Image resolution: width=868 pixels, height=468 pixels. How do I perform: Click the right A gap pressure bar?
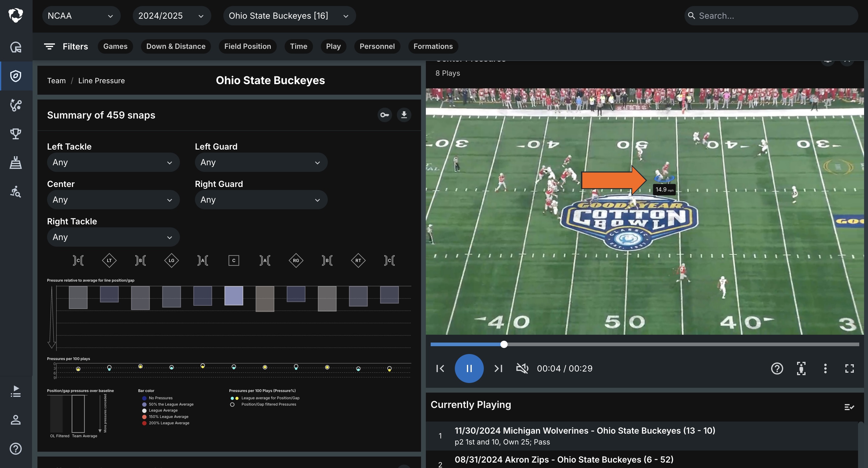coord(265,299)
